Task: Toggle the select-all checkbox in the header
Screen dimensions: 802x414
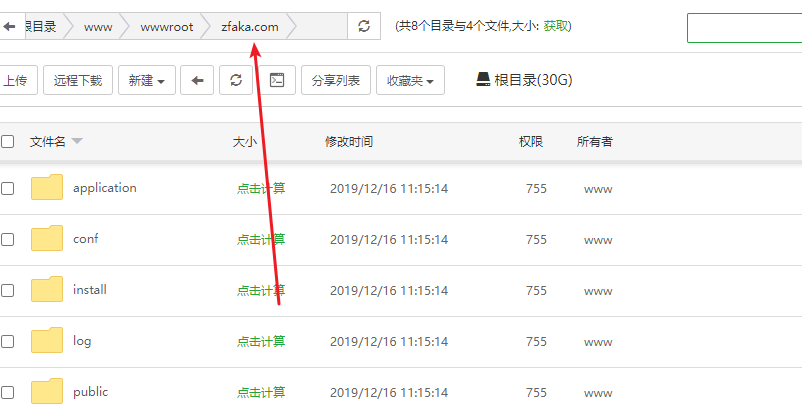Action: tap(7, 142)
